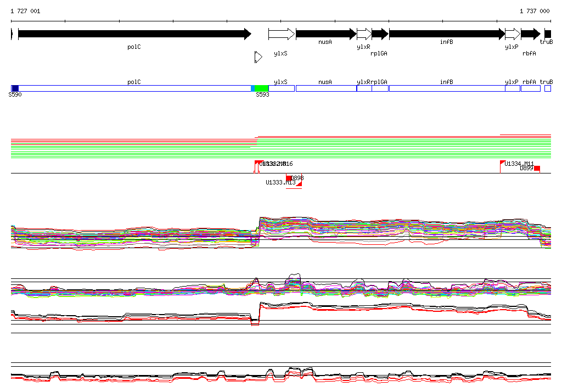Select the black rplGA gene arrow
Viewport: 562px width, 392px height.
point(380,34)
